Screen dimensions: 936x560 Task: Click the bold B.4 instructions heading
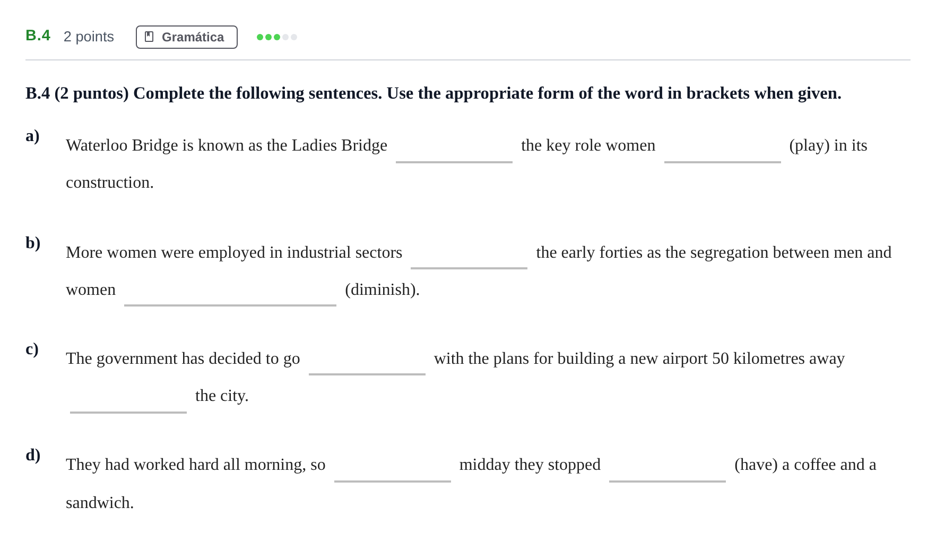tap(434, 93)
